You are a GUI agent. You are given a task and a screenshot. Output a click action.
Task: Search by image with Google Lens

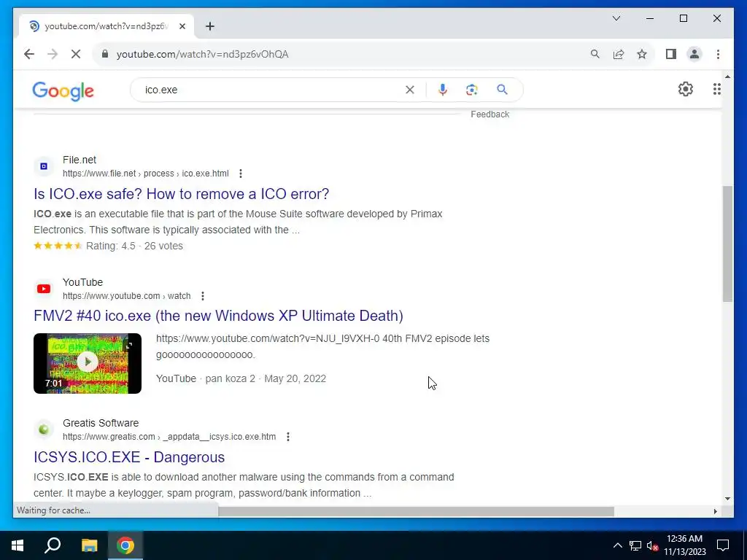(x=472, y=90)
